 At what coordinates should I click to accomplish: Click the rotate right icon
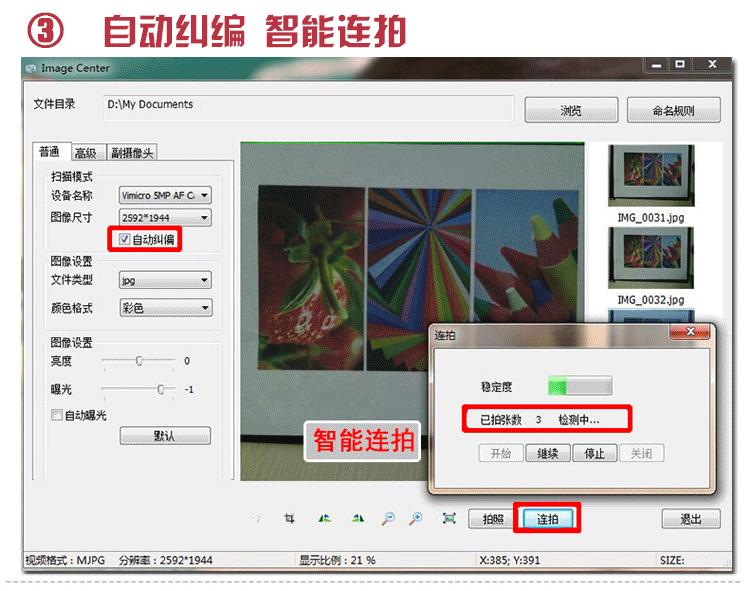357,518
